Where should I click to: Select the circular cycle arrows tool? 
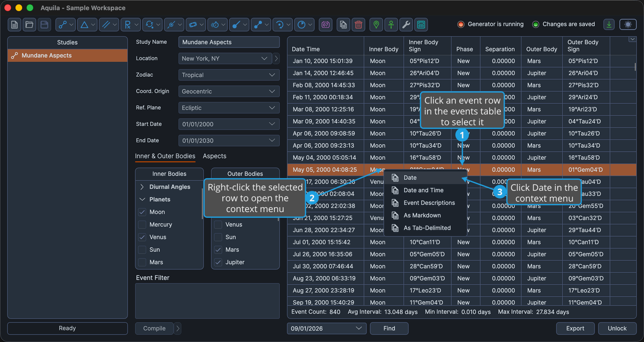pos(152,25)
